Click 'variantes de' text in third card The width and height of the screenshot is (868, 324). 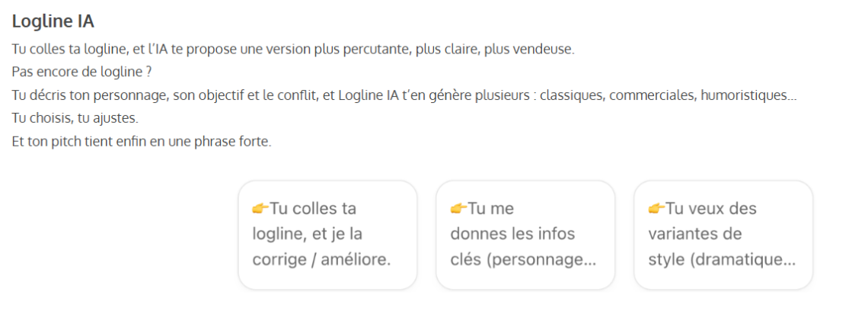click(x=695, y=233)
